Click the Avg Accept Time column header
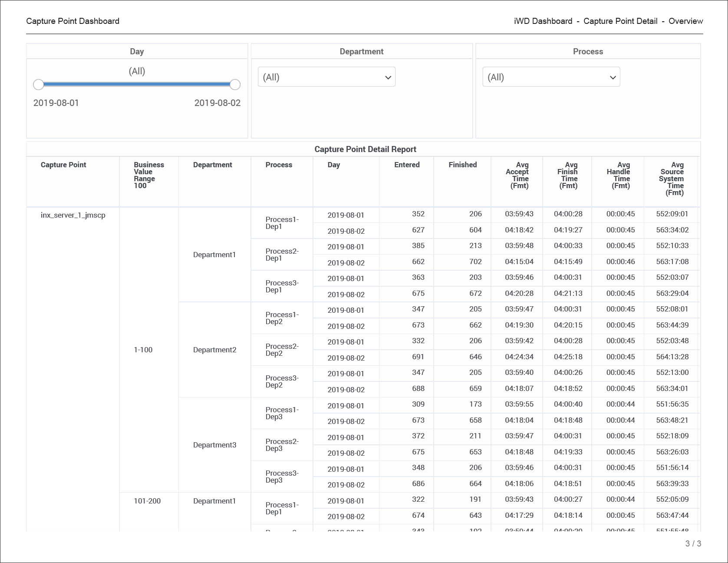 517,175
